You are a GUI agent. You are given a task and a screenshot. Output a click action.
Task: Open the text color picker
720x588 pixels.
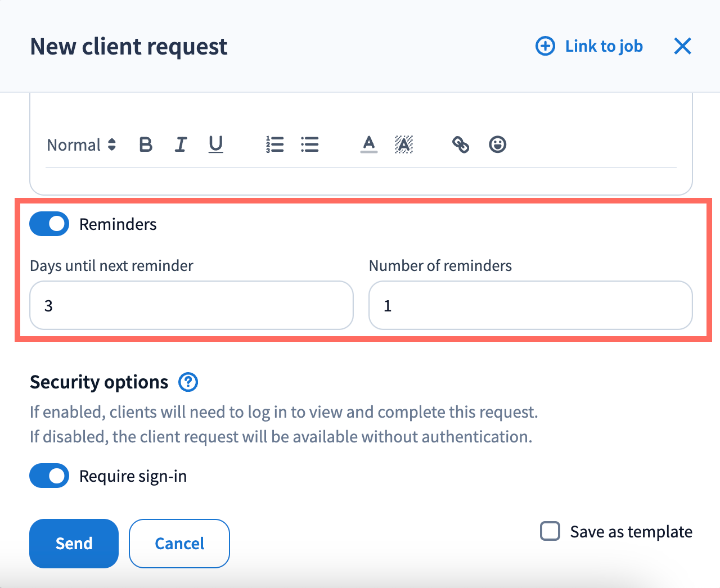[x=368, y=145]
